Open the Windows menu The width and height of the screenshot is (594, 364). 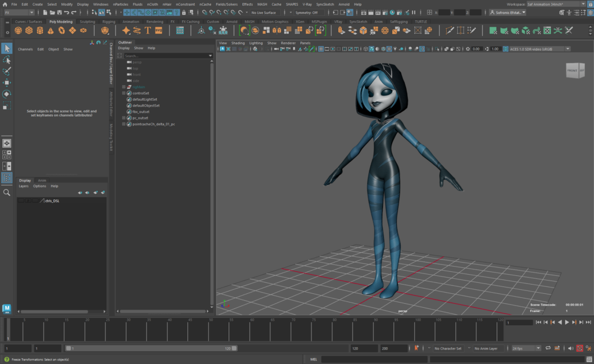pyautogui.click(x=101, y=4)
